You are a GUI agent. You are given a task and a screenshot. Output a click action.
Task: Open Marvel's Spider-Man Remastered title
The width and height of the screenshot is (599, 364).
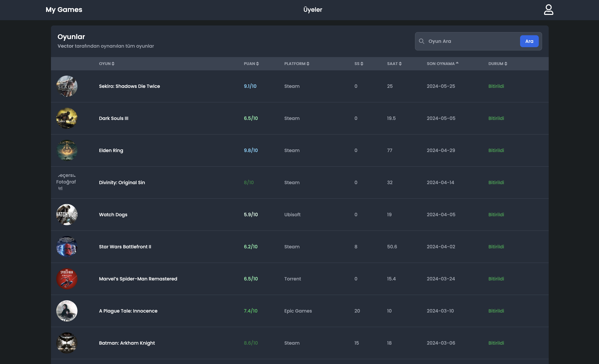click(x=138, y=279)
